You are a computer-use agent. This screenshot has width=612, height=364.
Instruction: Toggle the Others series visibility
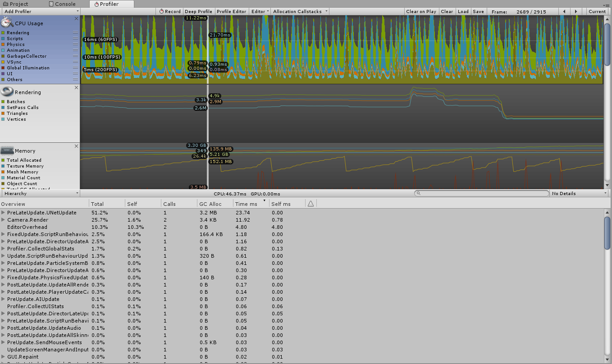[x=3, y=80]
